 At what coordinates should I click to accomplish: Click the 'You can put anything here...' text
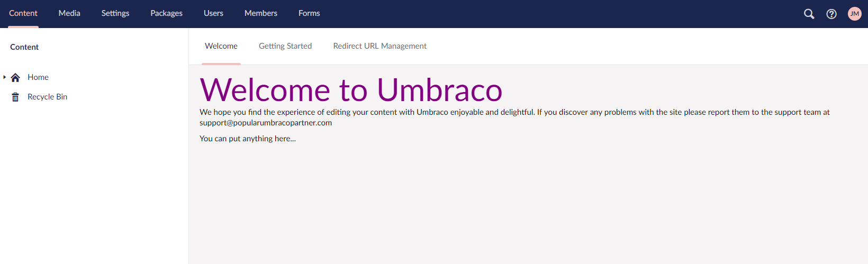[248, 139]
